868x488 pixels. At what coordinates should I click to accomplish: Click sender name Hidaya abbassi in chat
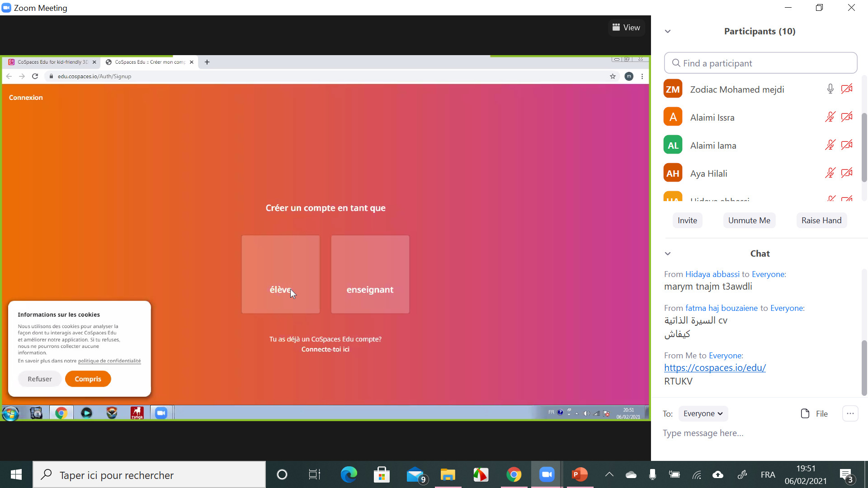point(712,274)
